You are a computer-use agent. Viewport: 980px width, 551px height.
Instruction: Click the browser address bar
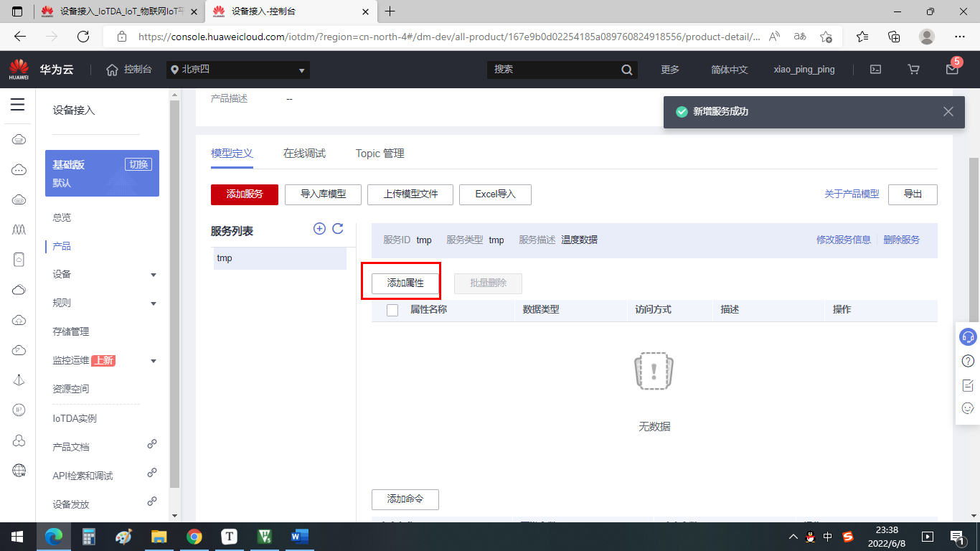point(449,37)
